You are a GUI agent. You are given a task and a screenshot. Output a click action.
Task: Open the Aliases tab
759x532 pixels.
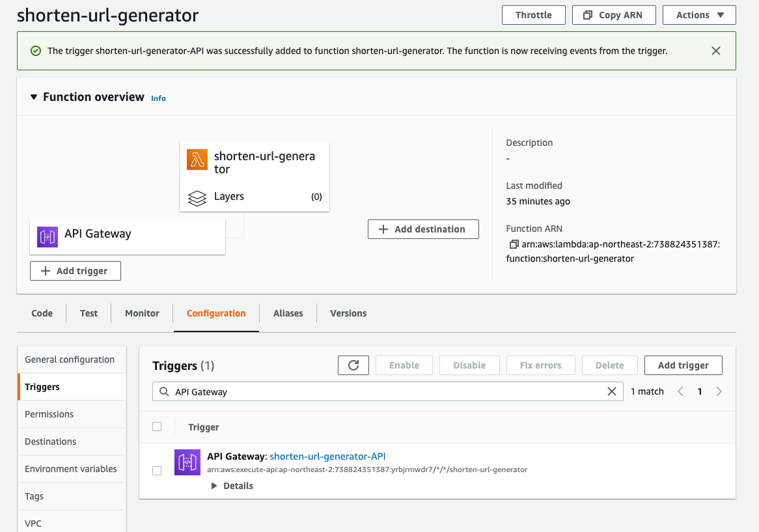coord(288,313)
